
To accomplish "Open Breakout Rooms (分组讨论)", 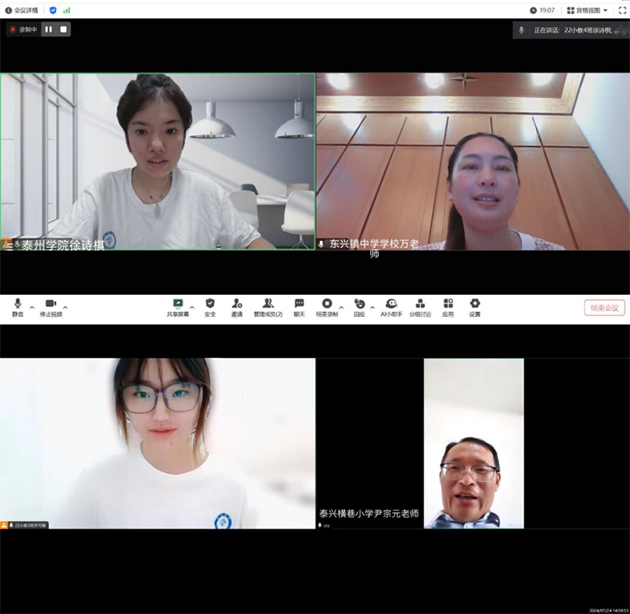I will coord(420,304).
